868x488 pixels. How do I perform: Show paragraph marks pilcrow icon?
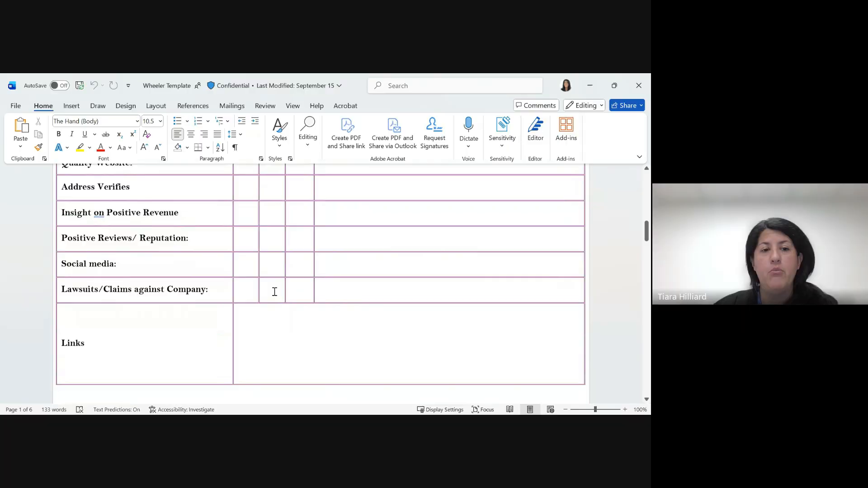235,147
